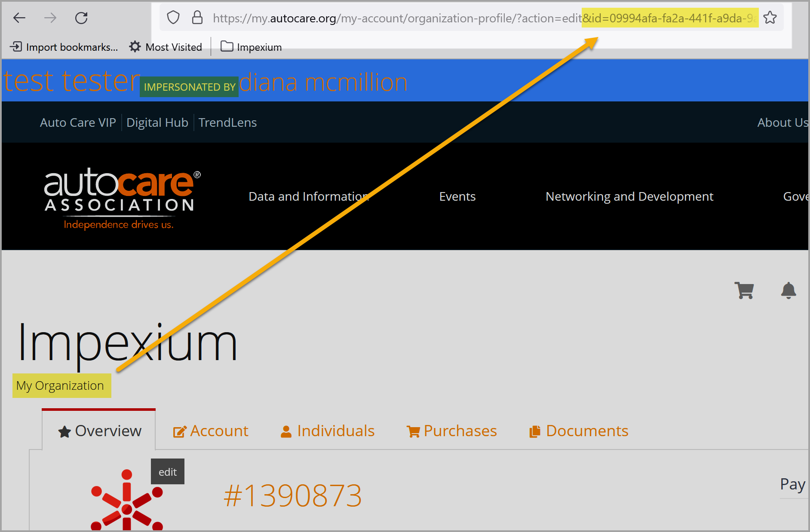Click the edit button on logo
The height and width of the screenshot is (532, 810).
click(x=168, y=471)
